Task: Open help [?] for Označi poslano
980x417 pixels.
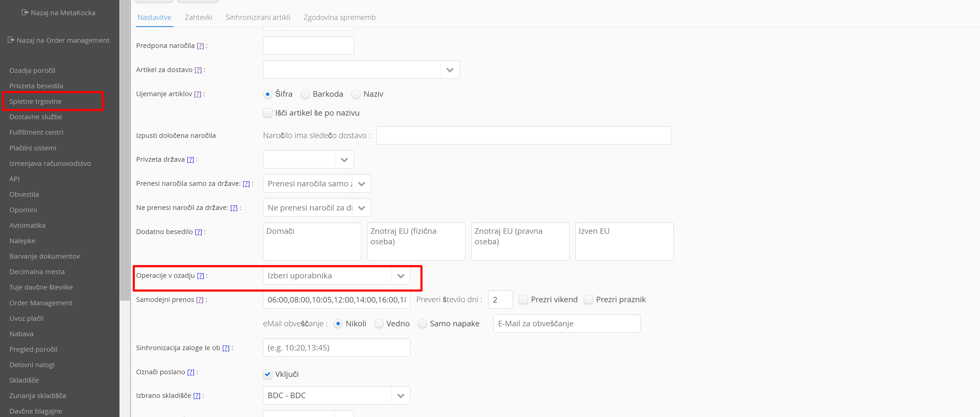Action: pos(191,372)
